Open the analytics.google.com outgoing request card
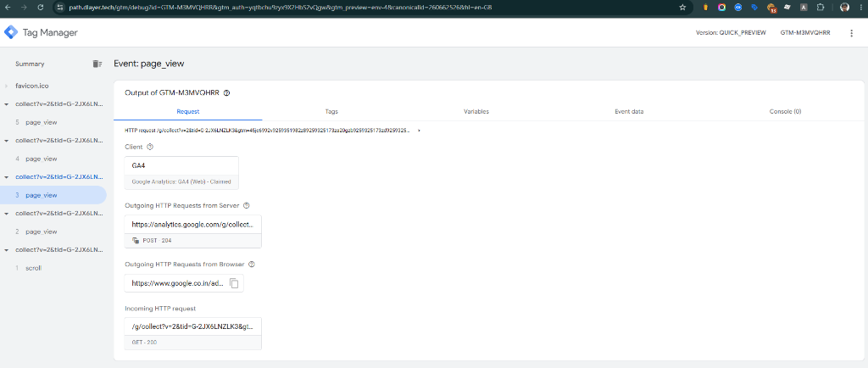The image size is (868, 368). point(192,231)
